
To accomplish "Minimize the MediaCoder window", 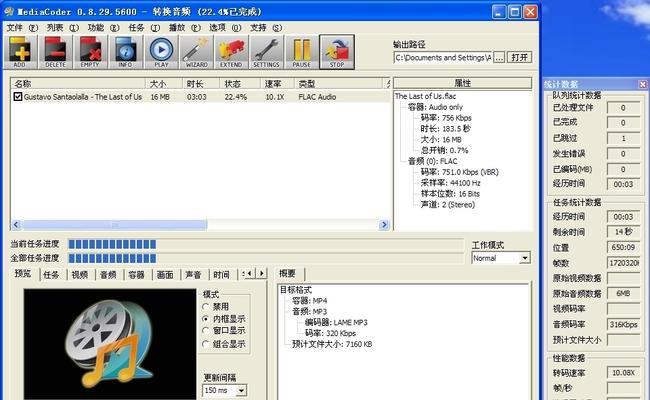I will [x=499, y=12].
